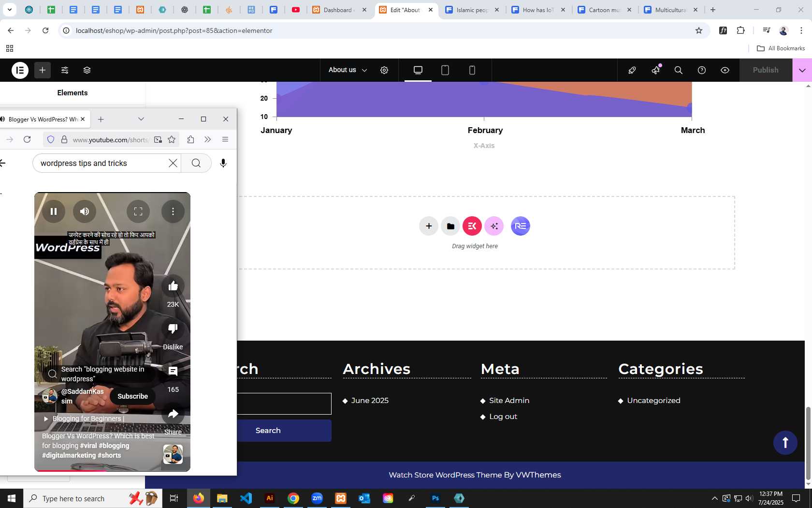The image size is (812, 508).
Task: Click the Log out link in the Meta section
Action: click(x=503, y=417)
